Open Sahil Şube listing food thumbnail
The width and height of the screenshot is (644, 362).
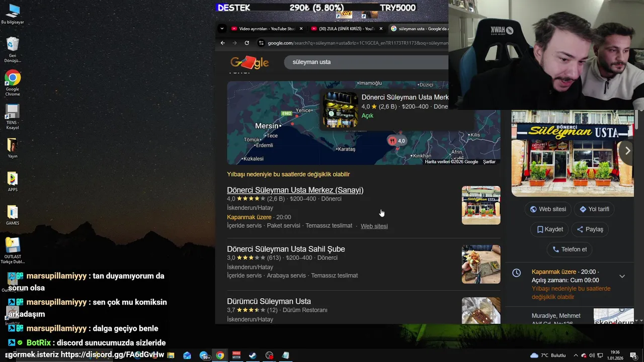481,264
